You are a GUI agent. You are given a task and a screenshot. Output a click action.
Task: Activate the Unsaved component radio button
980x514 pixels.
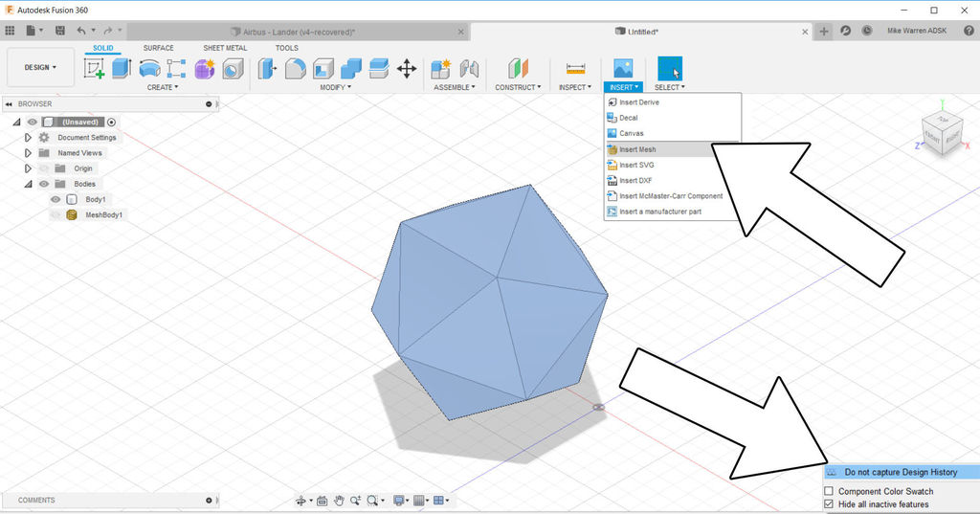pos(111,122)
